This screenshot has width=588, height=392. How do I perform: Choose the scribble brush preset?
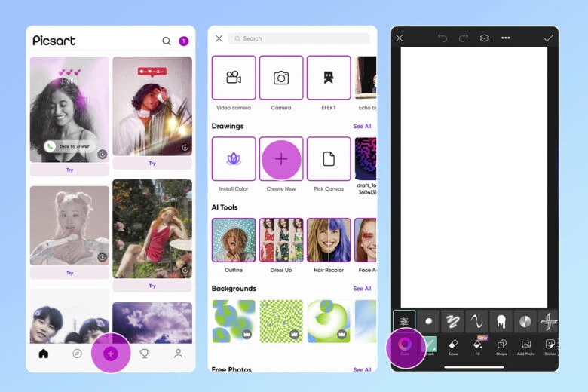click(452, 321)
